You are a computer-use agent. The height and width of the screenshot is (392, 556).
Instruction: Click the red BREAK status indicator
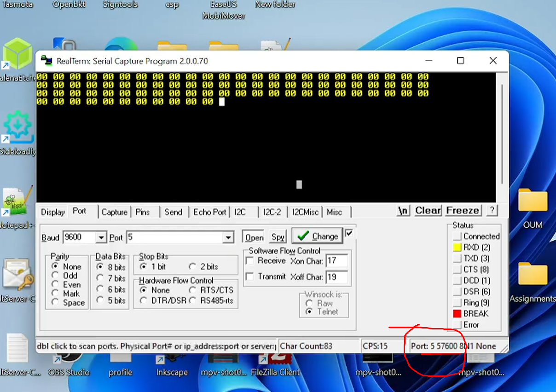457,314
